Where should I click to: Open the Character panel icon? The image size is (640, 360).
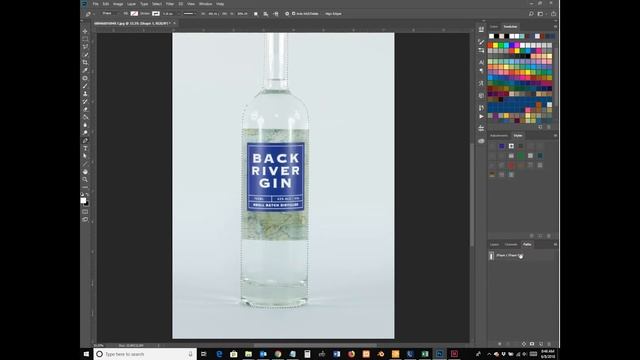click(481, 62)
